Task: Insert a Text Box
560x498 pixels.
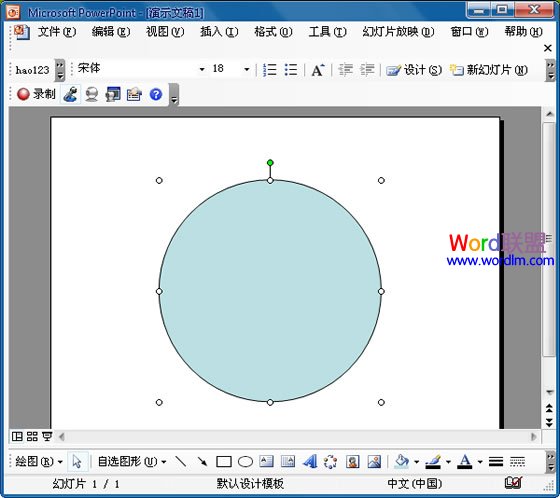Action: [266, 462]
